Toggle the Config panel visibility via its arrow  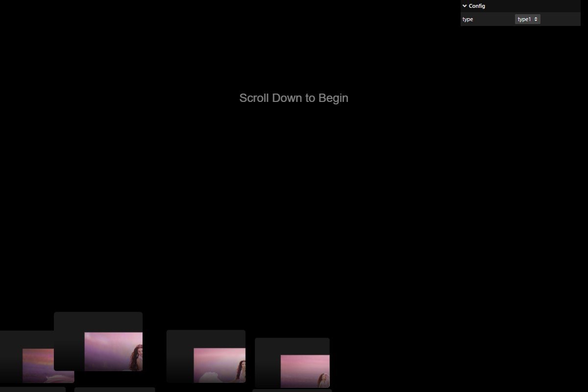(x=464, y=6)
